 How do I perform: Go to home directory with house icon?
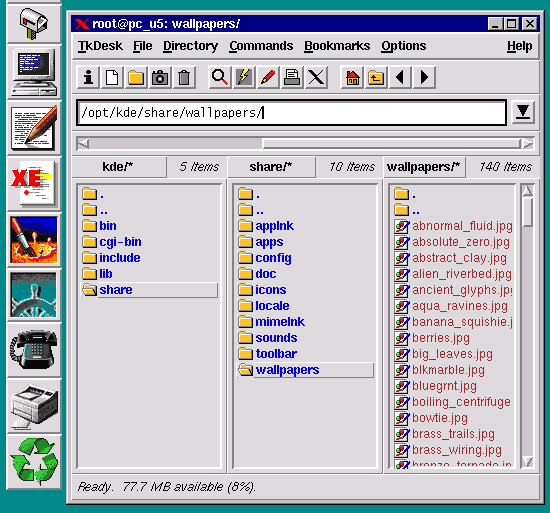click(352, 77)
